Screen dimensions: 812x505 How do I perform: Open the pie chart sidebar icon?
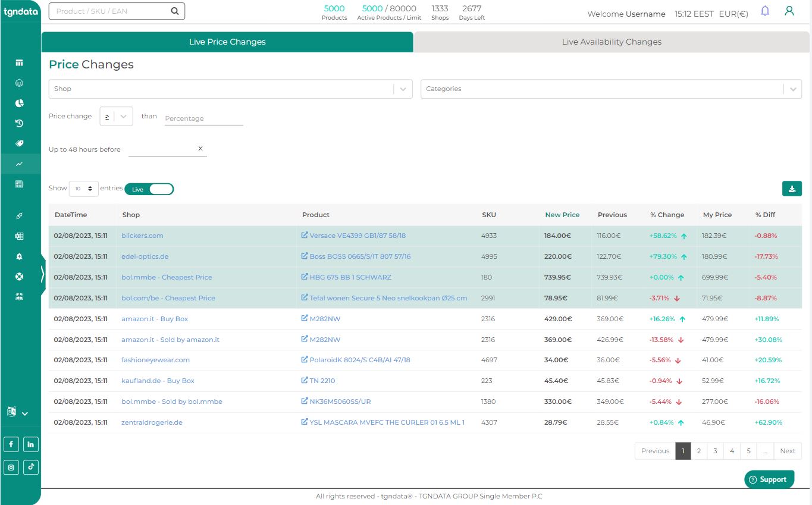coord(19,103)
